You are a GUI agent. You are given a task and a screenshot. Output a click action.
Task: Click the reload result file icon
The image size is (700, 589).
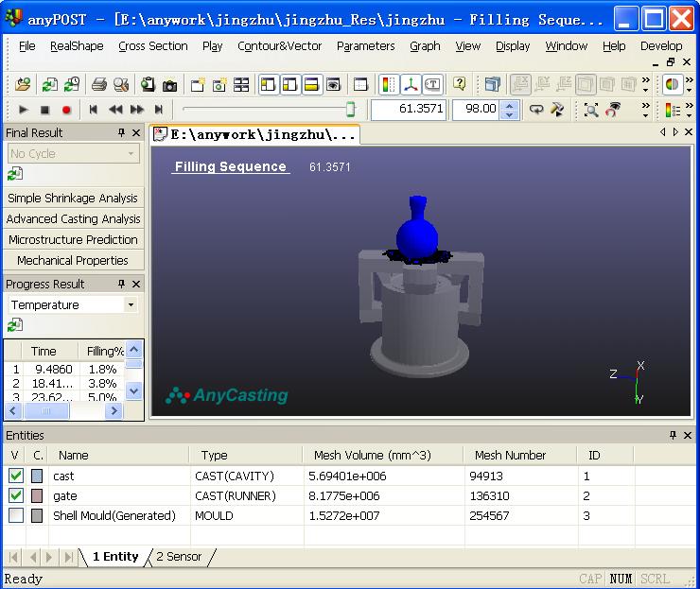(49, 84)
